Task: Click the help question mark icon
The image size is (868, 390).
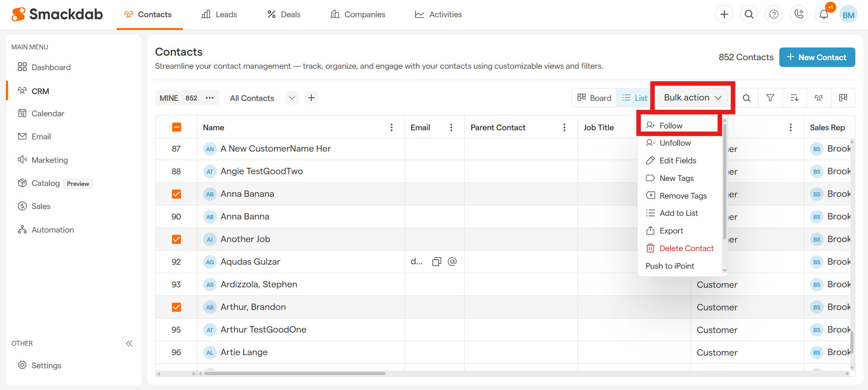Action: 774,14
